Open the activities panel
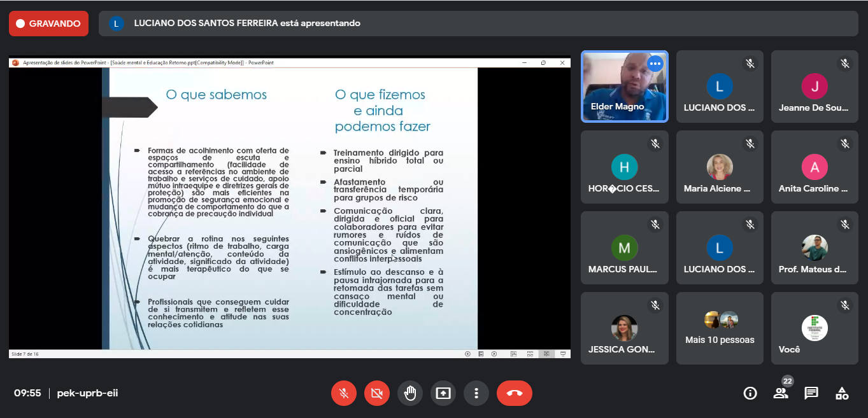Image resolution: width=868 pixels, height=418 pixels. pyautogui.click(x=842, y=393)
